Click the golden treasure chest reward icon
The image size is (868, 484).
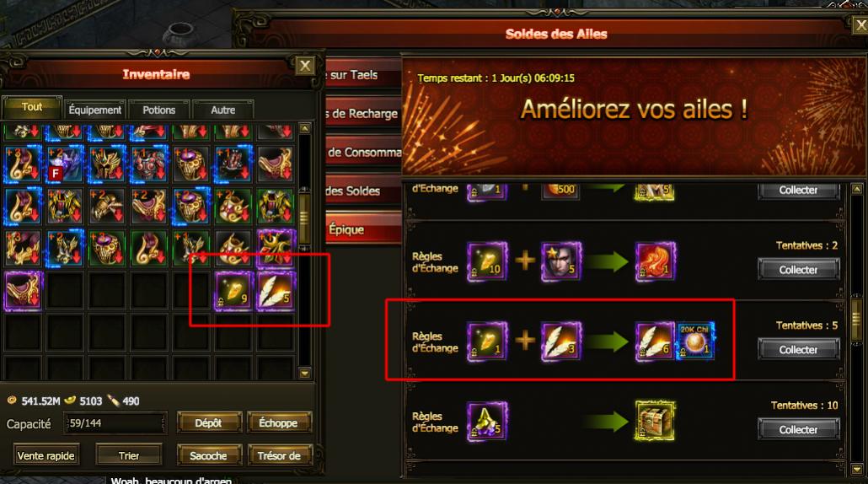point(654,421)
